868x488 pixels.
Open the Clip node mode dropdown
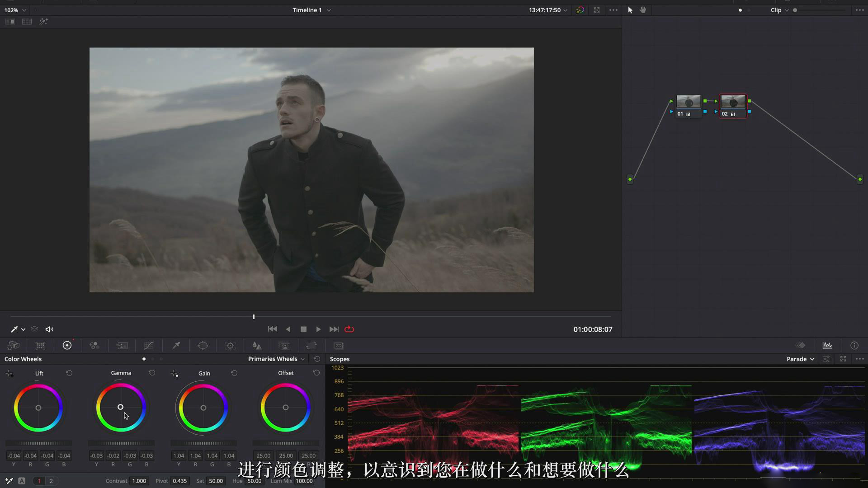[x=780, y=10]
